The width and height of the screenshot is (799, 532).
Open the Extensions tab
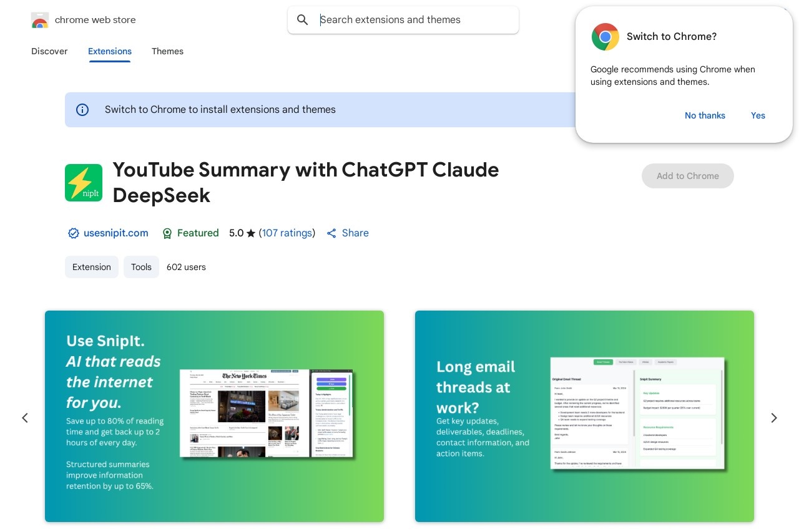tap(110, 51)
